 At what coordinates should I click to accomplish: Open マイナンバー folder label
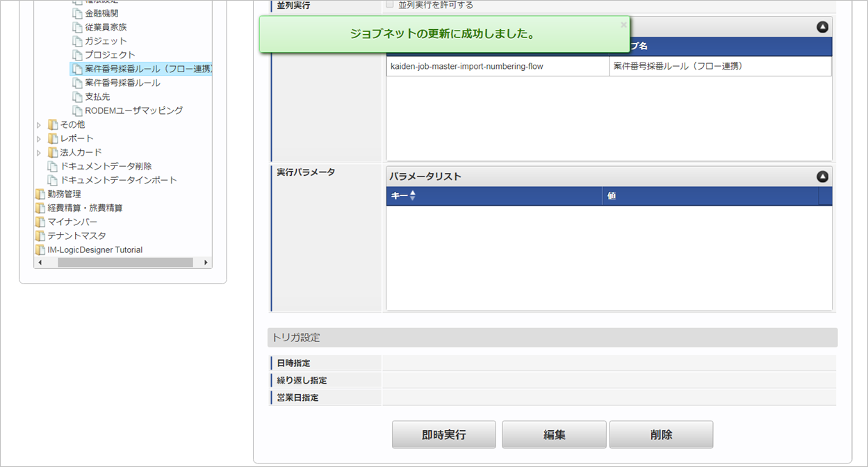[72, 222]
